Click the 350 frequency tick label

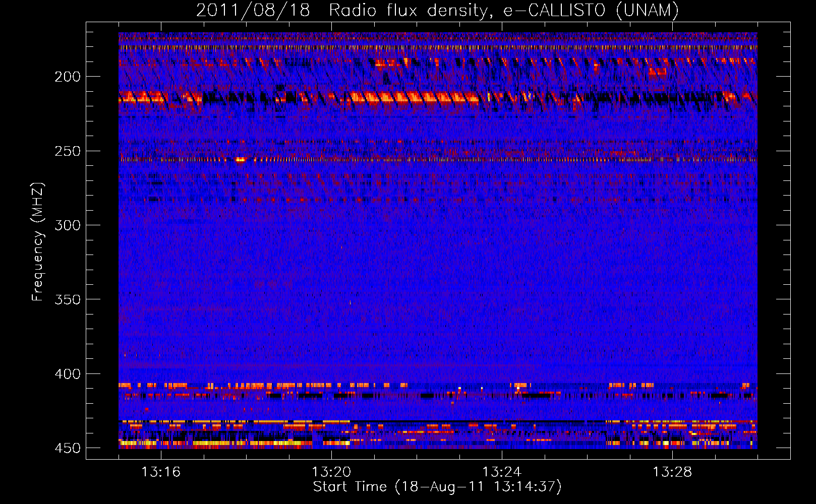(68, 299)
